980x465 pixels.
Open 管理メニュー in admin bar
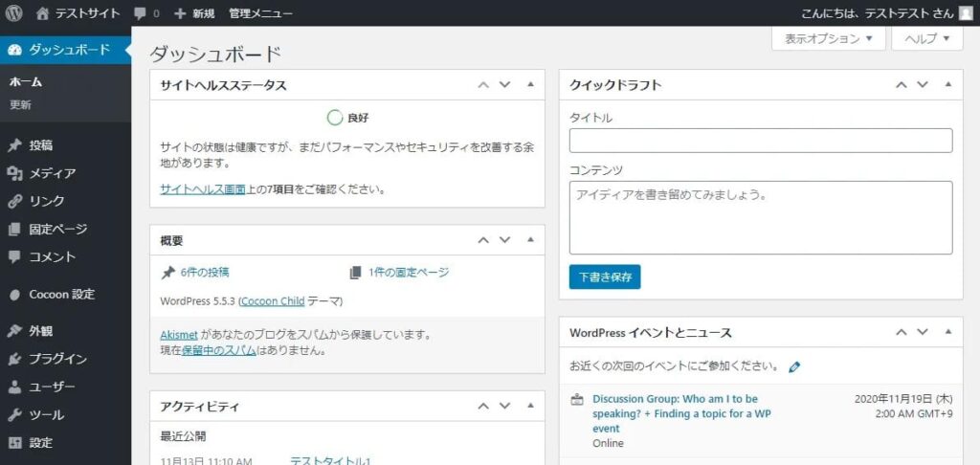(x=260, y=13)
